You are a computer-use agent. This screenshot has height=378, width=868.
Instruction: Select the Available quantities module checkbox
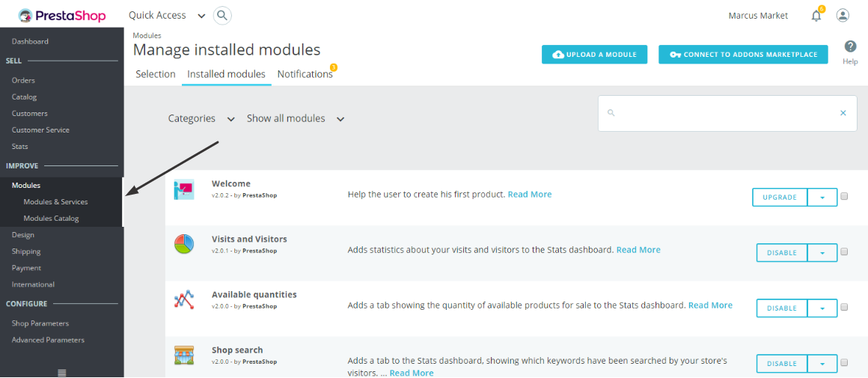click(844, 307)
